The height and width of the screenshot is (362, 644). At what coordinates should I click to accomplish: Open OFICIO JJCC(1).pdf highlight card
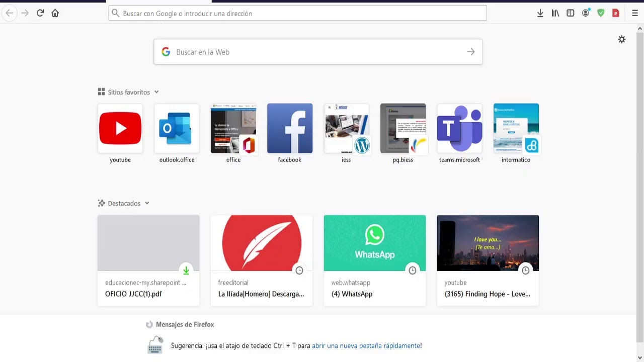(148, 260)
